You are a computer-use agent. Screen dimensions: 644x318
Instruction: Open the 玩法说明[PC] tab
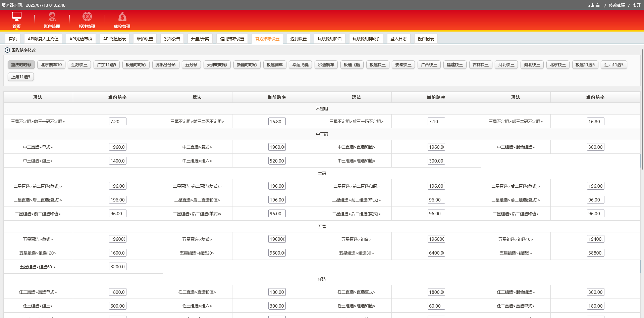click(x=329, y=39)
